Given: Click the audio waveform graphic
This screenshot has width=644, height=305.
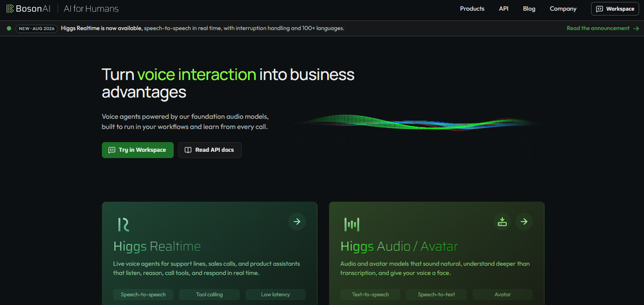Looking at the screenshot, I should coord(419,122).
